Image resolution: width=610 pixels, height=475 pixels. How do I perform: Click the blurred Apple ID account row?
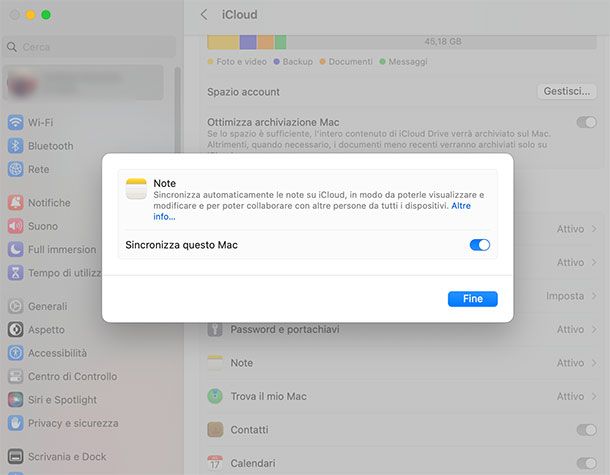83,82
